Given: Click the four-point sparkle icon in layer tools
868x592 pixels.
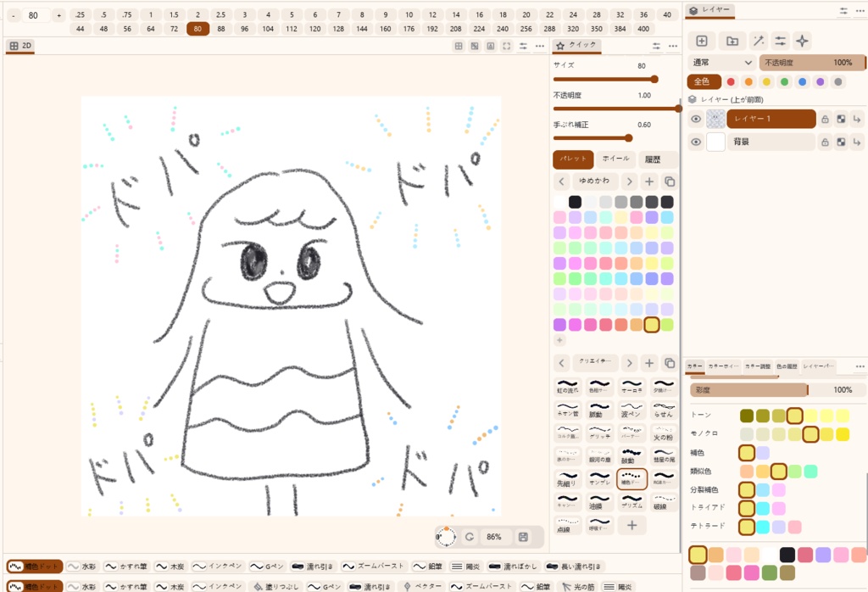Looking at the screenshot, I should point(802,41).
